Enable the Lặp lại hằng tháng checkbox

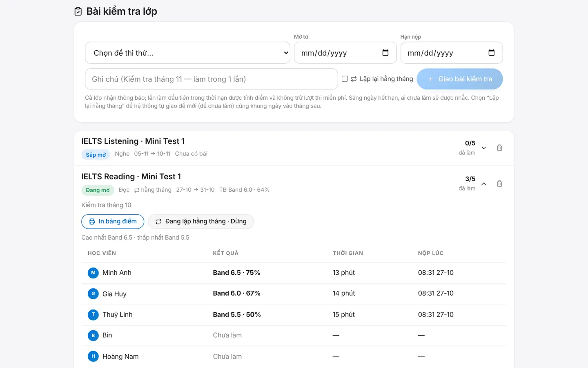coord(345,79)
